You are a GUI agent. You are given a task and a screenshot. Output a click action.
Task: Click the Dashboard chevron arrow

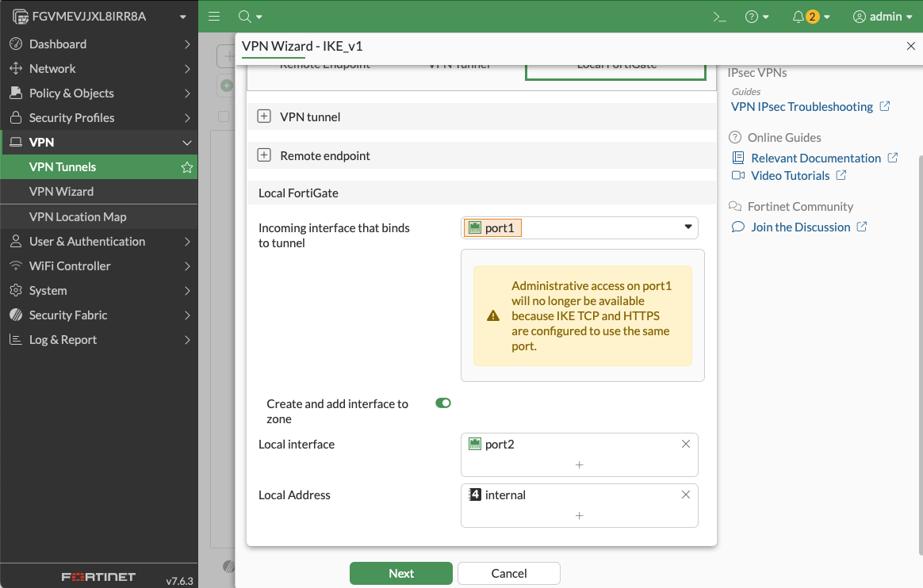187,44
